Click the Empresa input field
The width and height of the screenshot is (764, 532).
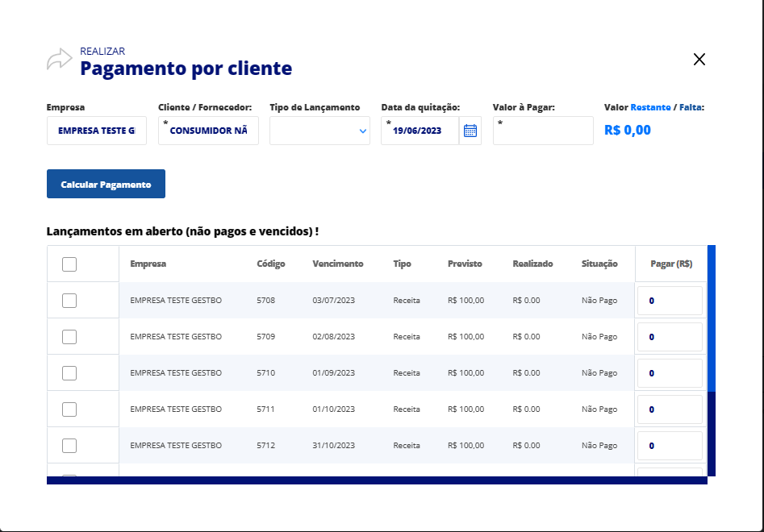pos(97,131)
